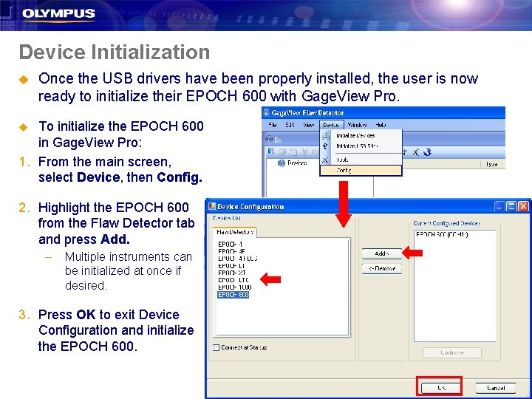This screenshot has height=399, width=532.
Task: Click the Remove button
Action: [x=382, y=268]
